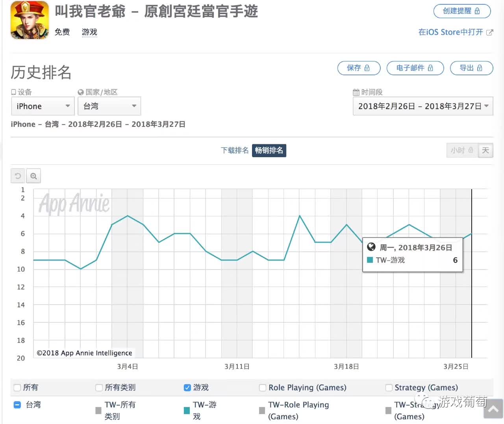This screenshot has width=504, height=424.
Task: Expand the date range picker
Action: (423, 106)
